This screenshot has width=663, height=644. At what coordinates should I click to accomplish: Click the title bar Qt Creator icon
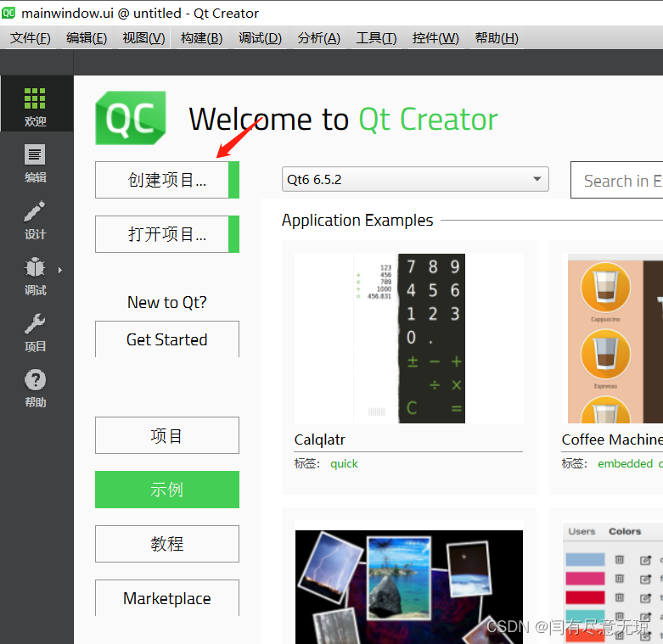point(8,13)
